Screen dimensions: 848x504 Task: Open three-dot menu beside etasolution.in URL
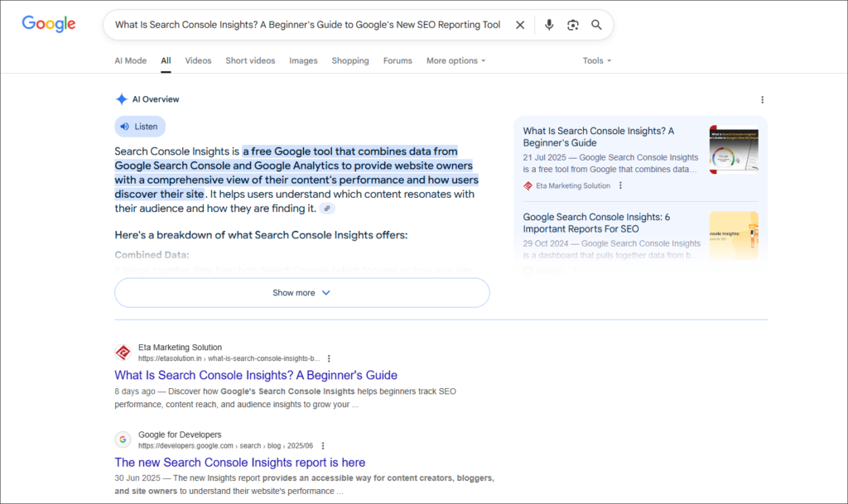329,358
